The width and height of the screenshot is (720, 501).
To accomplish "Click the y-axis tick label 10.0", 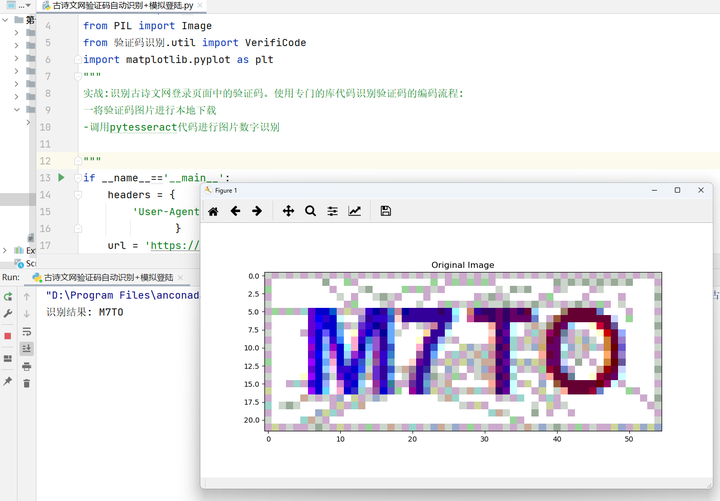I will click(252, 348).
